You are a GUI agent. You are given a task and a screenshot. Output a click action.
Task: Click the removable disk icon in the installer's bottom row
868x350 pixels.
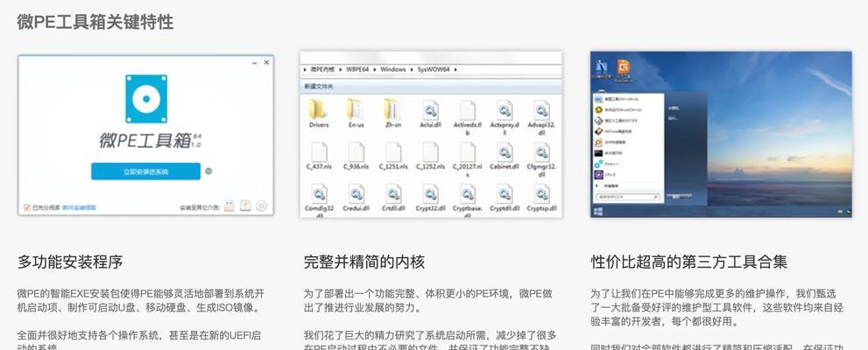tap(245, 206)
